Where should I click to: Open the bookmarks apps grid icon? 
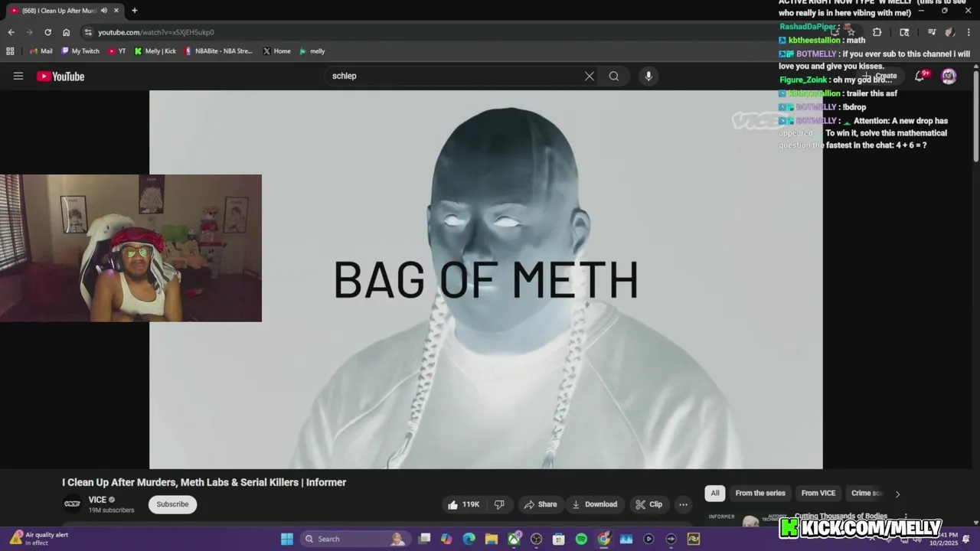[10, 51]
